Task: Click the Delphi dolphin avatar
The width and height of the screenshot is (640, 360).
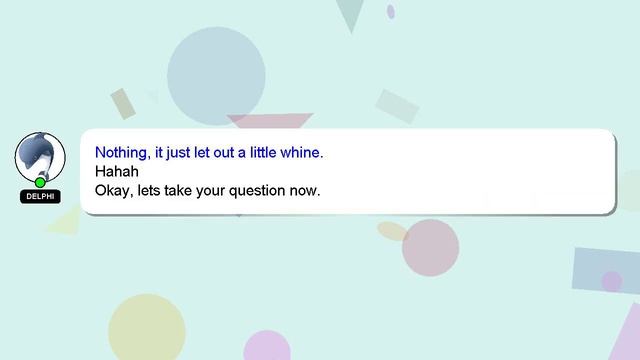Action: point(40,157)
